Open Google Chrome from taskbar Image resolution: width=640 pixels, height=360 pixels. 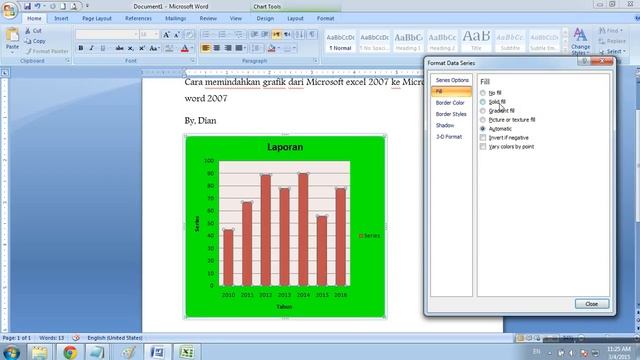click(x=70, y=352)
